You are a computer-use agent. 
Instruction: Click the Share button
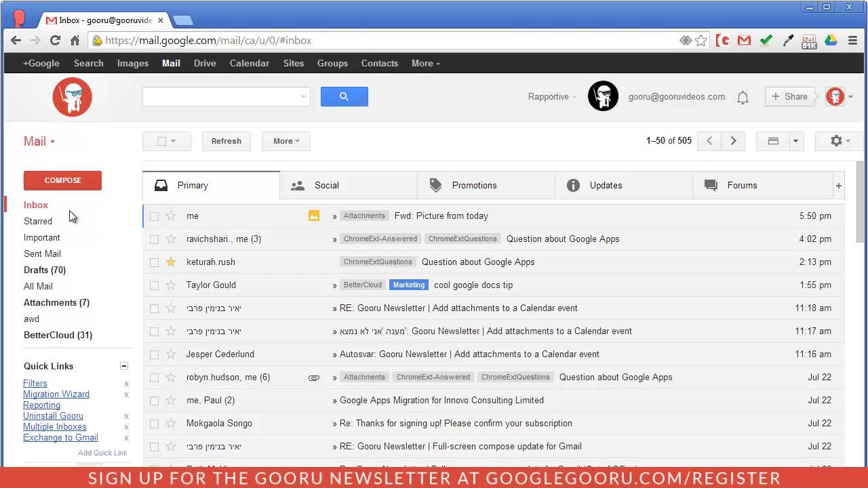[790, 96]
